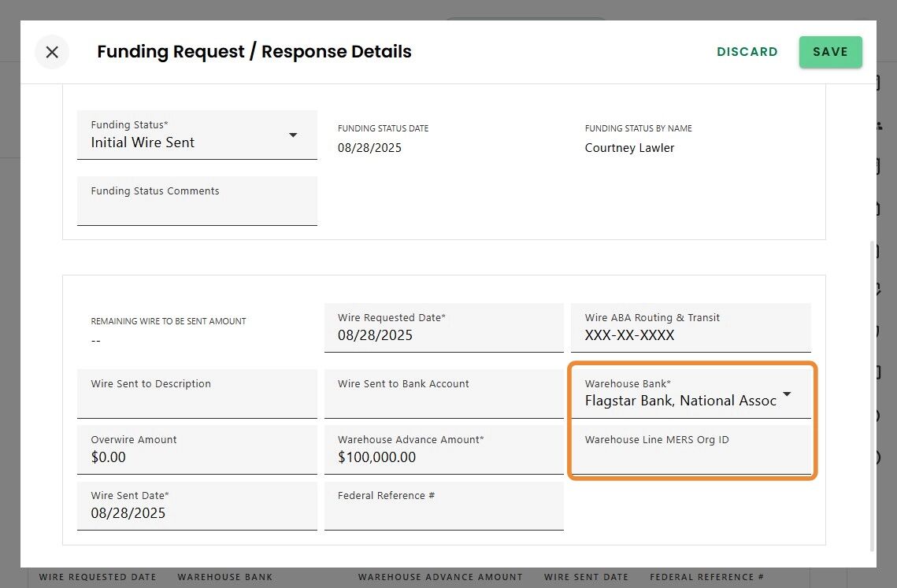Click the Federal Reference # table column header
This screenshot has width=897, height=588.
click(706, 578)
